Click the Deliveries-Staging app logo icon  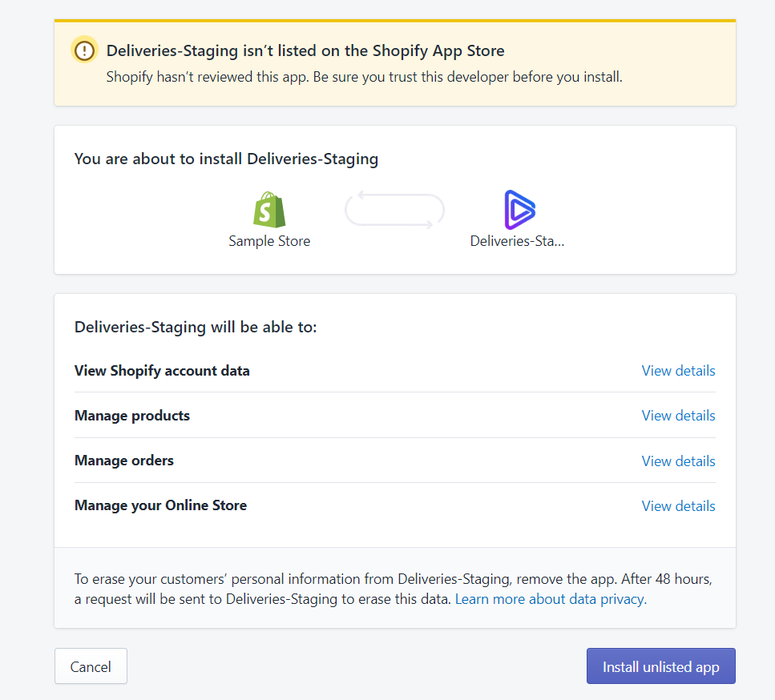coord(519,210)
